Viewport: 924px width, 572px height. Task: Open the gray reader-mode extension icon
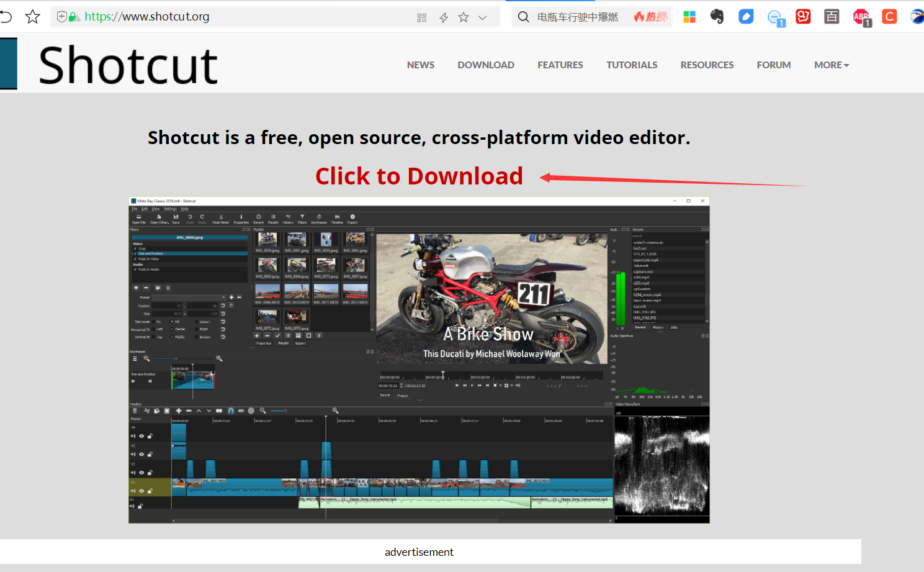point(832,17)
